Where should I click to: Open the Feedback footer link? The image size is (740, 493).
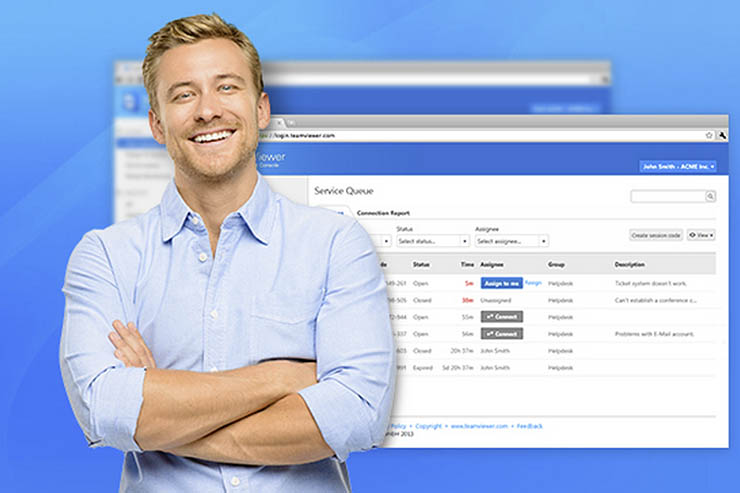(x=529, y=426)
